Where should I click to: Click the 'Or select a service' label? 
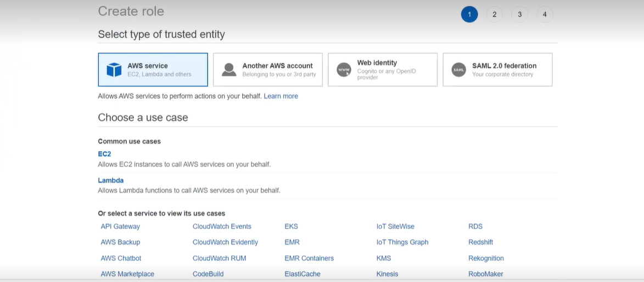[161, 213]
